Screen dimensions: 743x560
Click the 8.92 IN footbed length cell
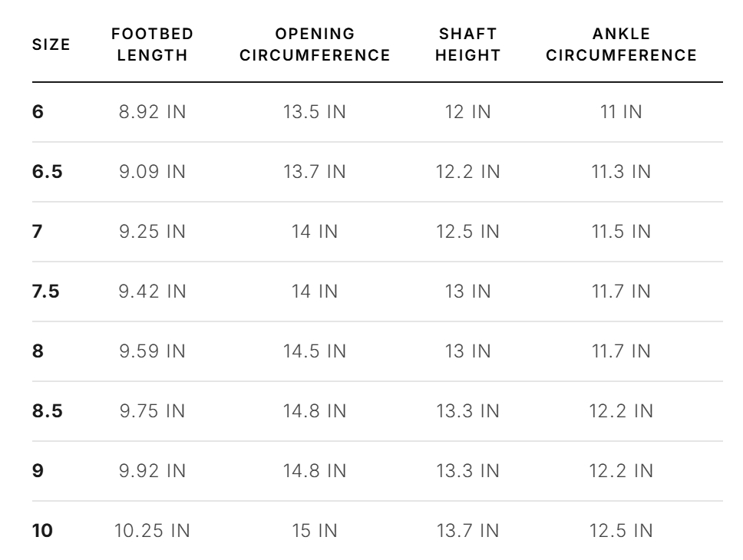[x=152, y=112]
